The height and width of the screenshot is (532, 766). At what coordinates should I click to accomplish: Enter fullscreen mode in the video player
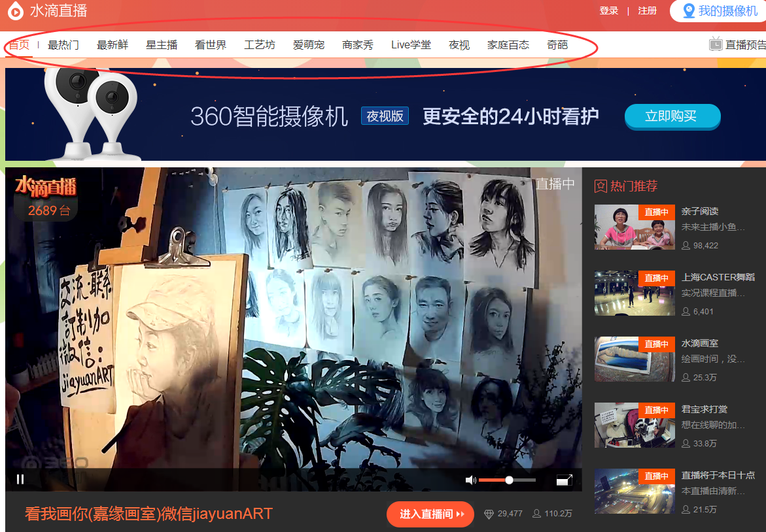565,480
